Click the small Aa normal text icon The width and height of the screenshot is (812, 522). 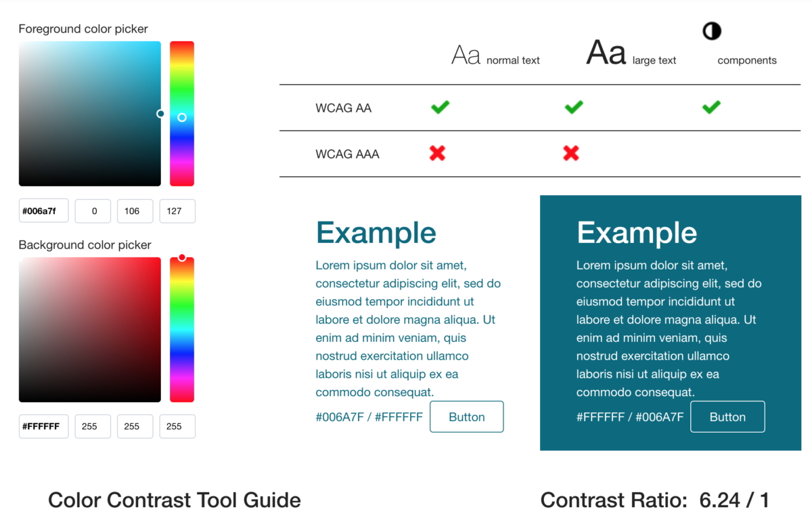tap(464, 54)
